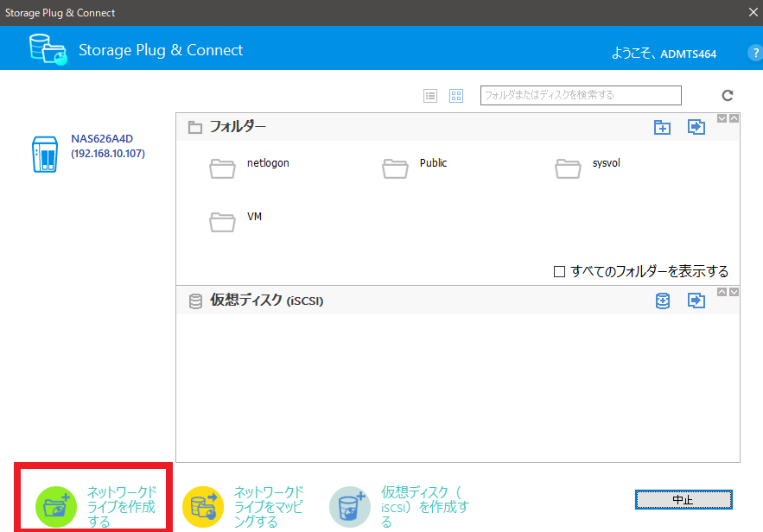This screenshot has width=763, height=532.
Task: Expand iSCSI section with up arrow
Action: (x=722, y=292)
